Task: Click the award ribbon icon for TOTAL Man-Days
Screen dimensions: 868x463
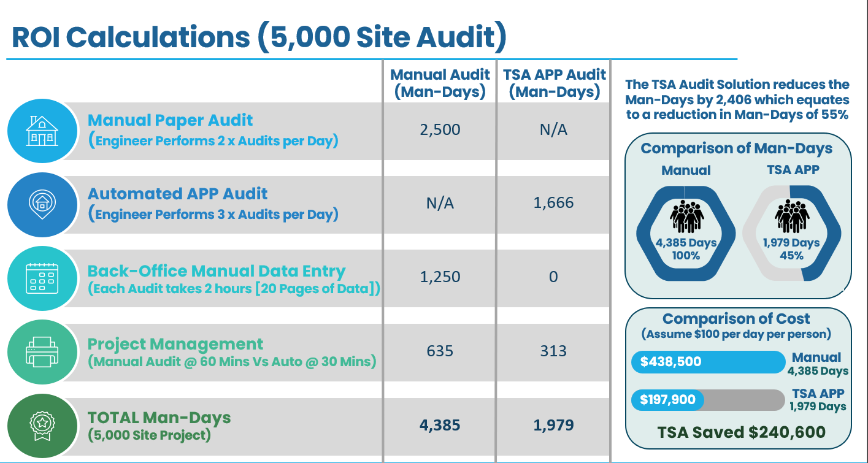Action: point(42,426)
